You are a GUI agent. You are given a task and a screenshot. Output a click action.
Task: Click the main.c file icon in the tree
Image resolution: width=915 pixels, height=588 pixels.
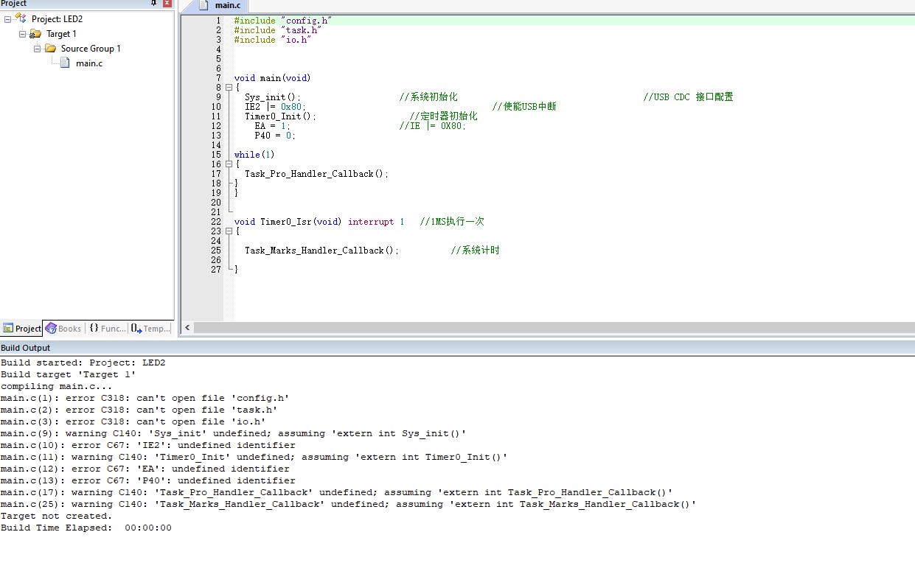pos(65,63)
